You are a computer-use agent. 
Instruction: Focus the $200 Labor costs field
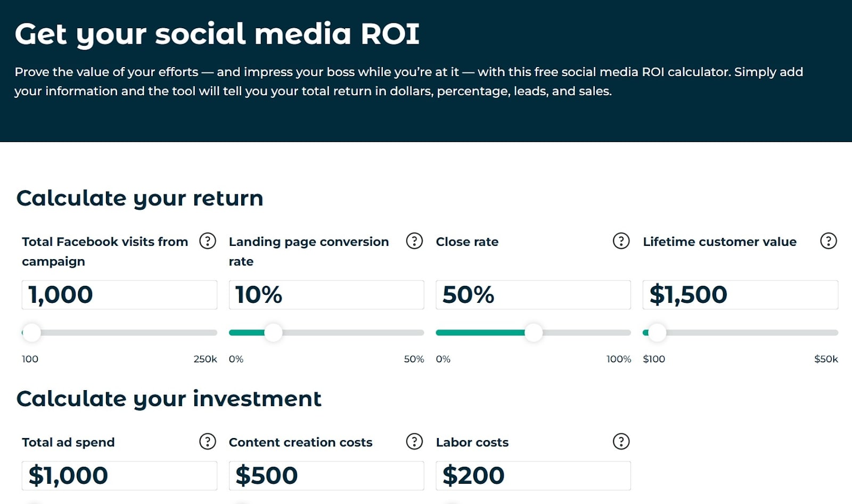533,476
